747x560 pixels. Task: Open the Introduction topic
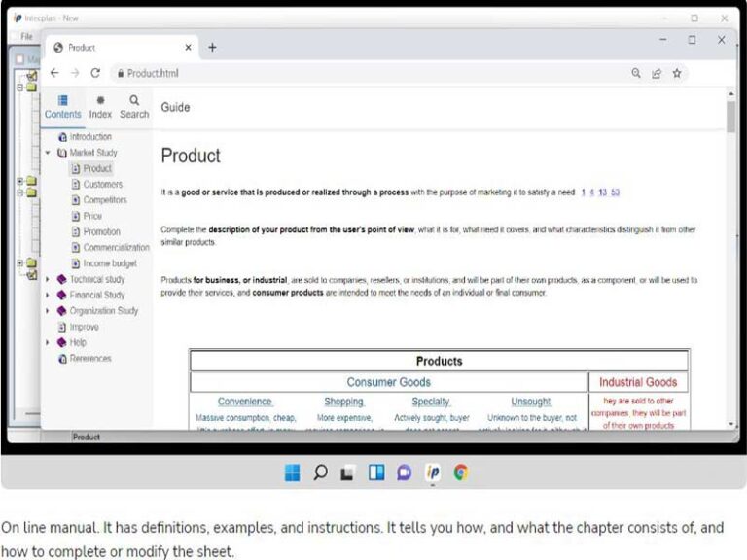coord(90,137)
